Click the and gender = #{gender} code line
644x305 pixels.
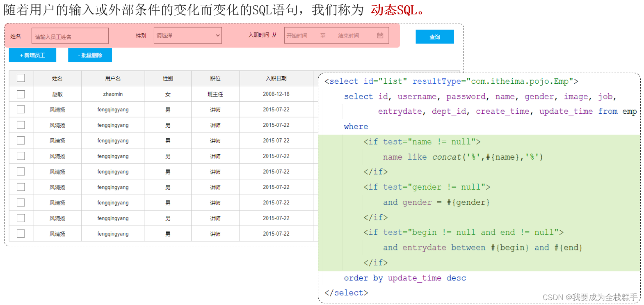coord(436,202)
